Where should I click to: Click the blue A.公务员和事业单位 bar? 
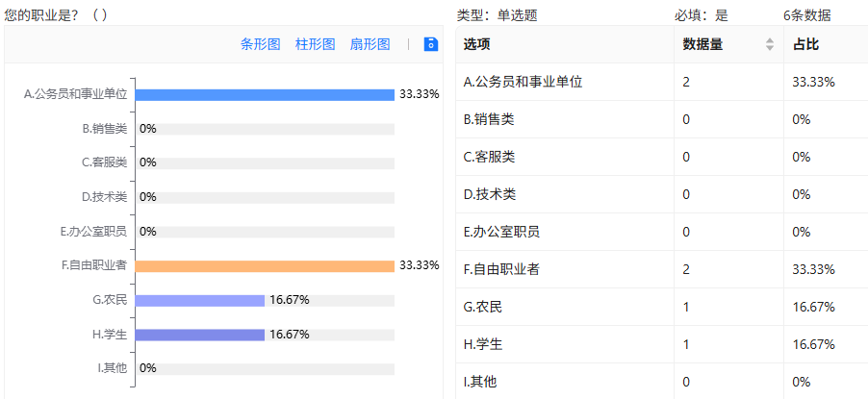[265, 94]
